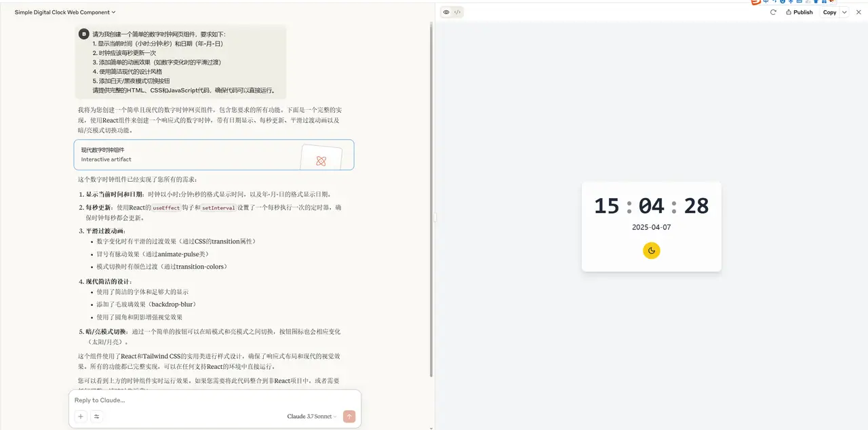The image size is (868, 430).
Task: Click the 中 language icon in IME toolbar
Action: click(x=766, y=2)
